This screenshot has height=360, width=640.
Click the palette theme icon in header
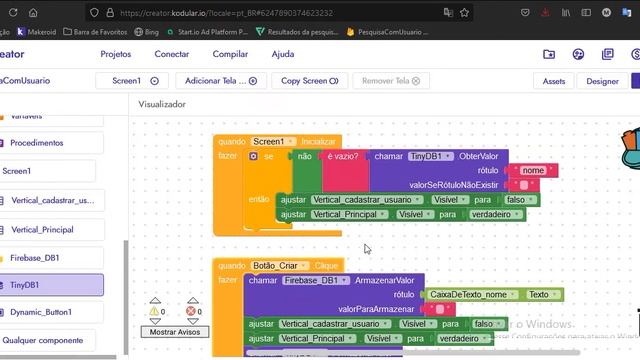coord(578,54)
